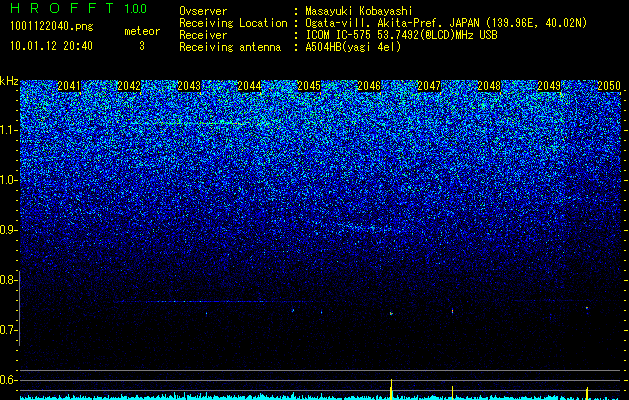Click the meteor label
This screenshot has width=629, height=400.
click(x=142, y=31)
